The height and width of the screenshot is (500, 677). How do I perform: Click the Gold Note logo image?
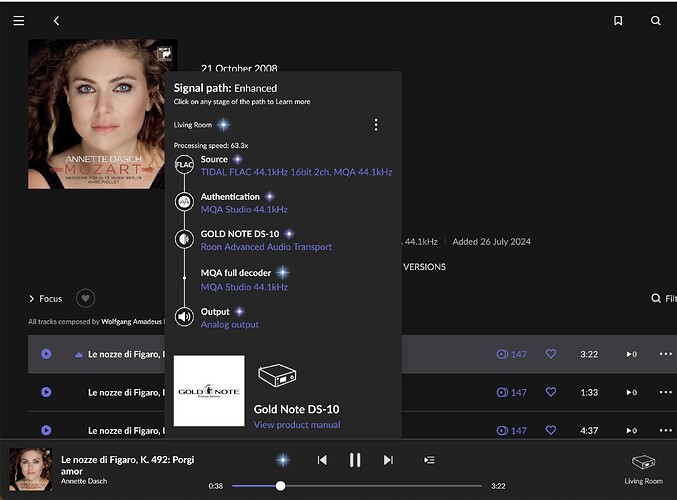[x=209, y=391]
